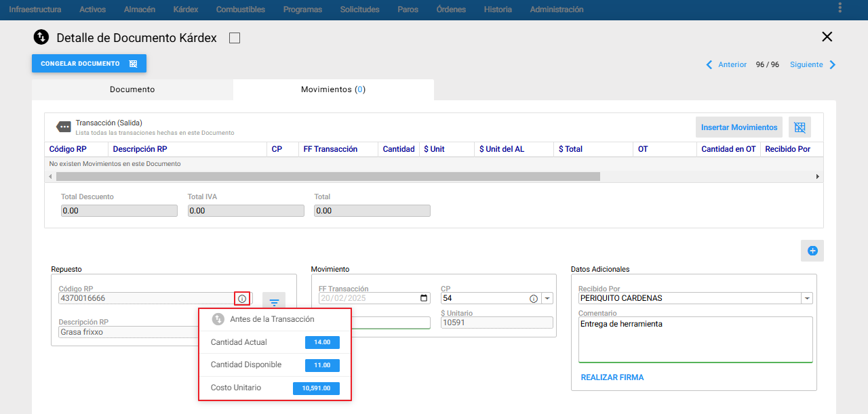Viewport: 868px width, 414px height.
Task: Click the Total amount field
Action: [372, 211]
